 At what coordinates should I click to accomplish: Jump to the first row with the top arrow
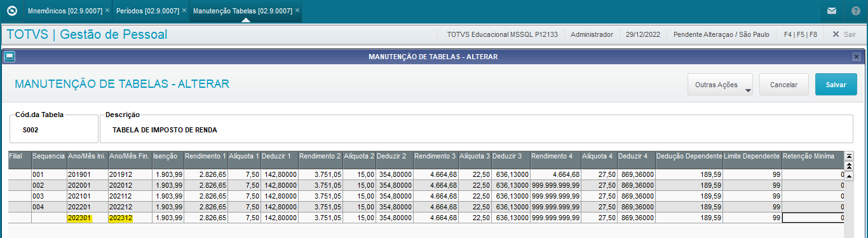click(849, 155)
